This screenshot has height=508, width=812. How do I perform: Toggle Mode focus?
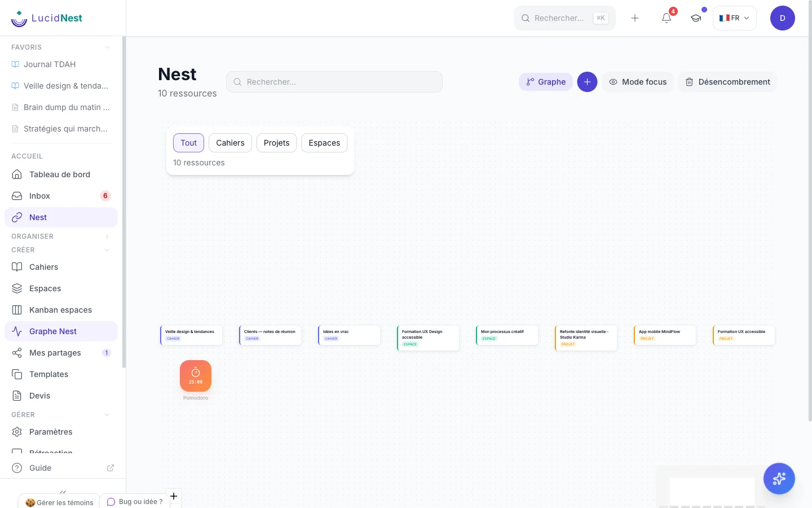tap(638, 82)
